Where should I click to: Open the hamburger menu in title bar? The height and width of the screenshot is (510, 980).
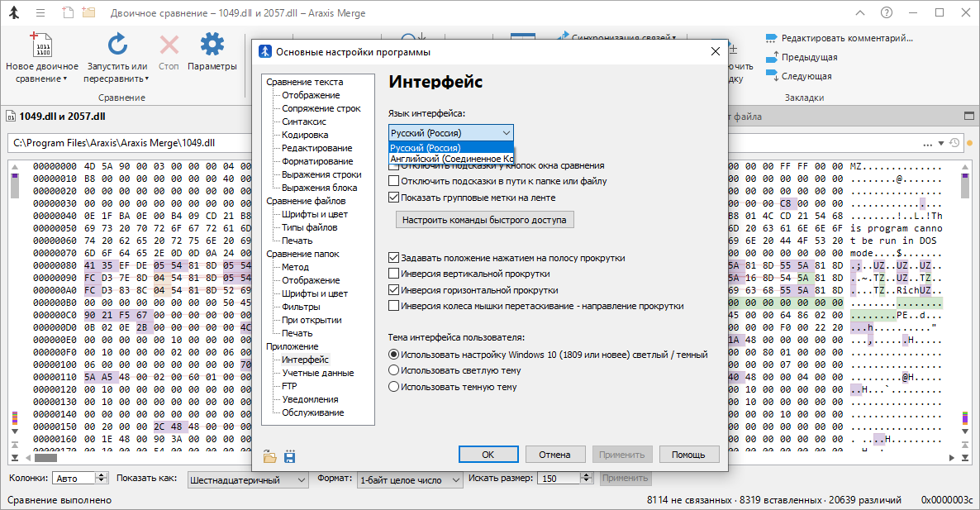tap(40, 12)
